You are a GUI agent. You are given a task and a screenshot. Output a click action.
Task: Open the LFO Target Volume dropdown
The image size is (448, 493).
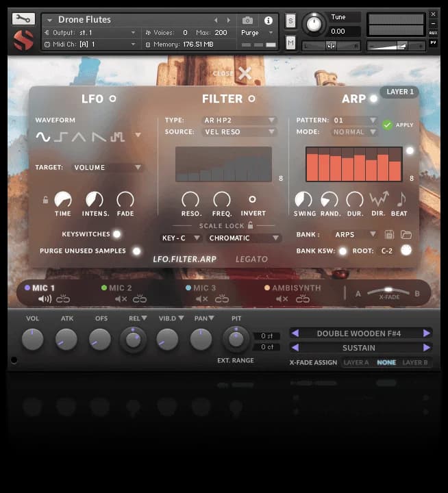point(108,167)
